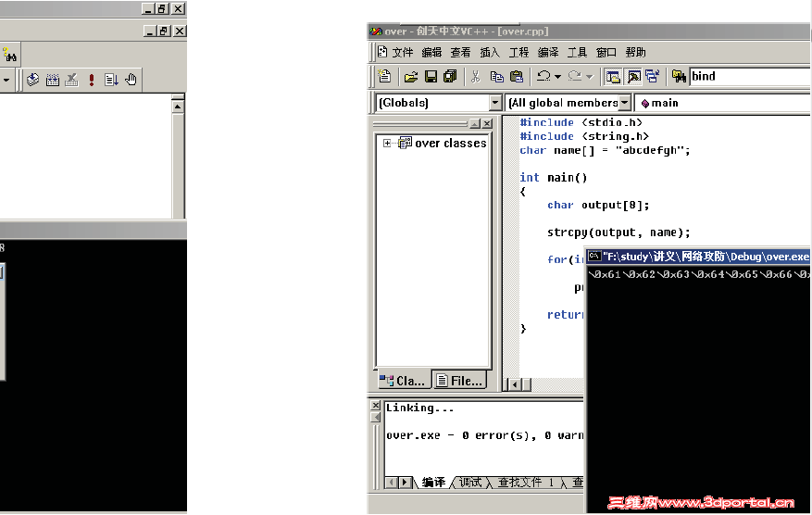
Task: Click the scroll up arrow in left window
Action: (x=178, y=107)
